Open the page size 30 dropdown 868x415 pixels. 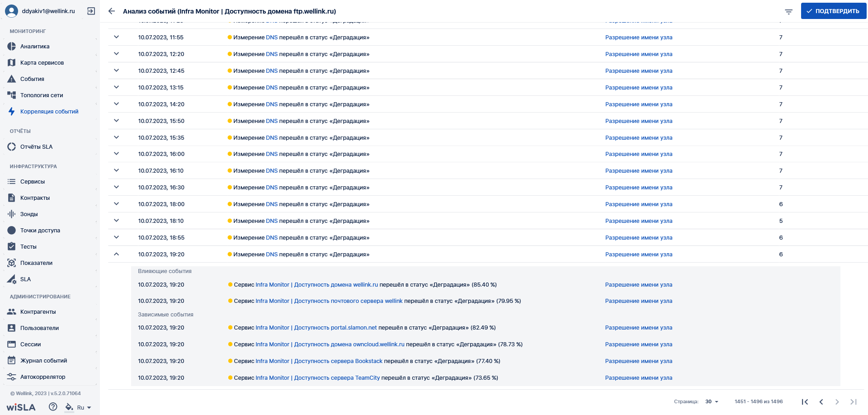(x=712, y=401)
